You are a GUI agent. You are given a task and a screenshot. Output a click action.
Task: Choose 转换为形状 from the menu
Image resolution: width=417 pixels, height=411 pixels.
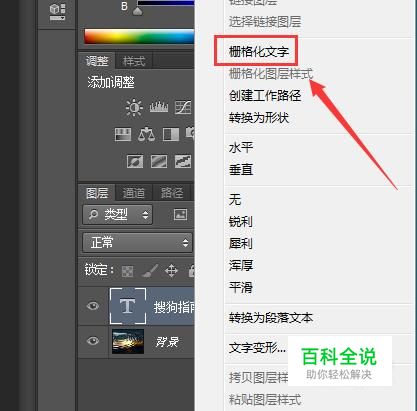tap(259, 118)
